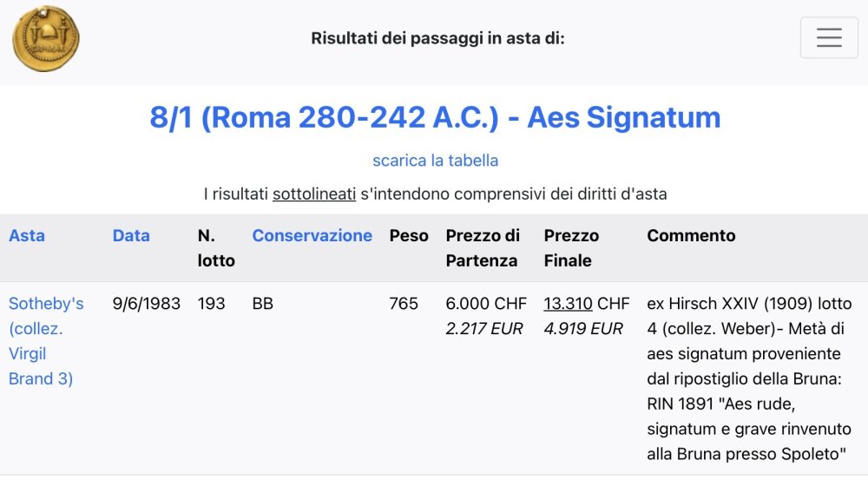
Task: Click the scarica la tabella link
Action: (435, 161)
